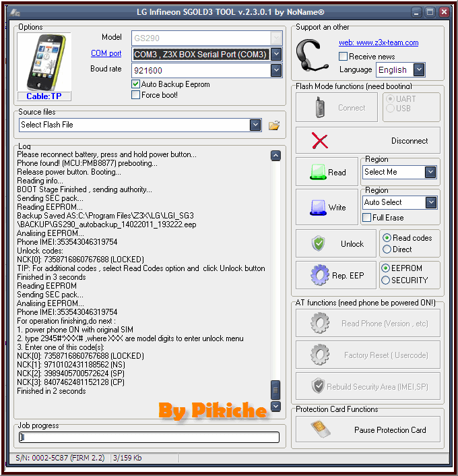Click the GS290 phone model picture
The image size is (458, 476).
(44, 62)
